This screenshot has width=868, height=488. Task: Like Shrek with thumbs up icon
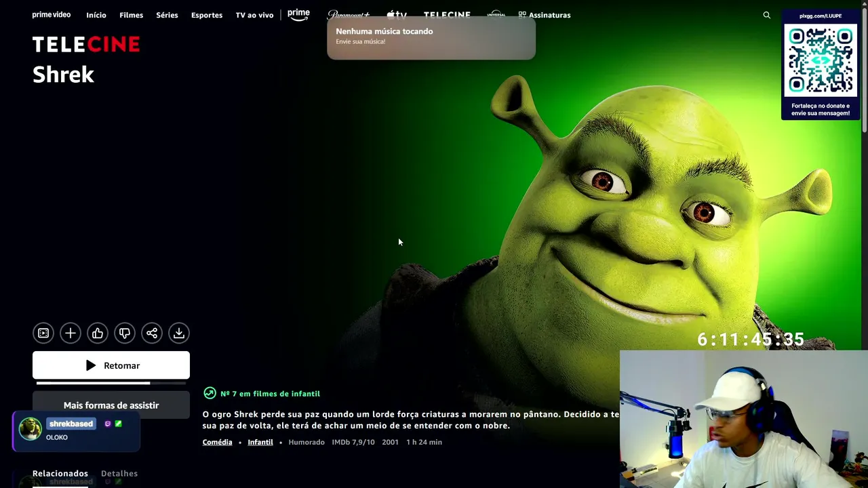[x=98, y=333]
